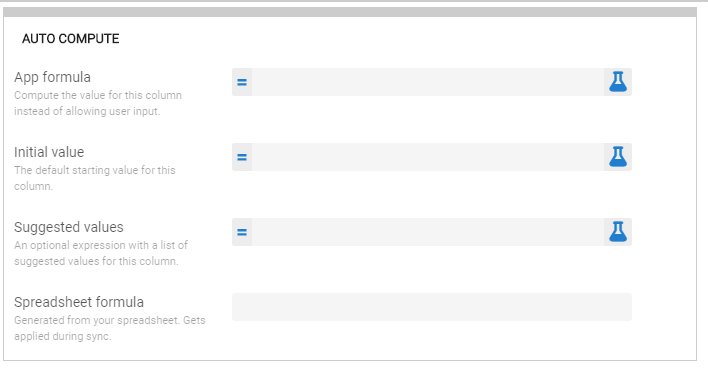Click the Spreadsheet formula field

(432, 307)
